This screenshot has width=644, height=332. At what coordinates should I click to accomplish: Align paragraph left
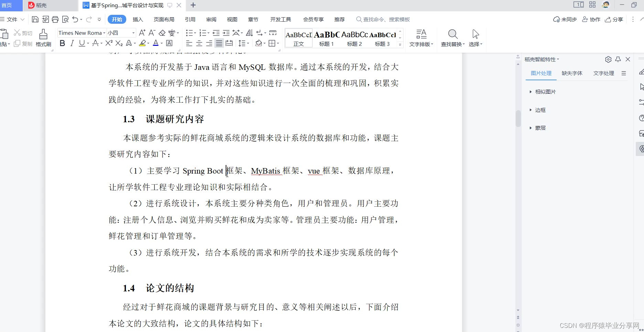click(x=189, y=43)
